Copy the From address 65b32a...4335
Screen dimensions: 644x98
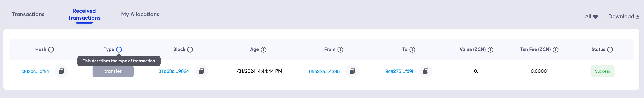(x=352, y=71)
